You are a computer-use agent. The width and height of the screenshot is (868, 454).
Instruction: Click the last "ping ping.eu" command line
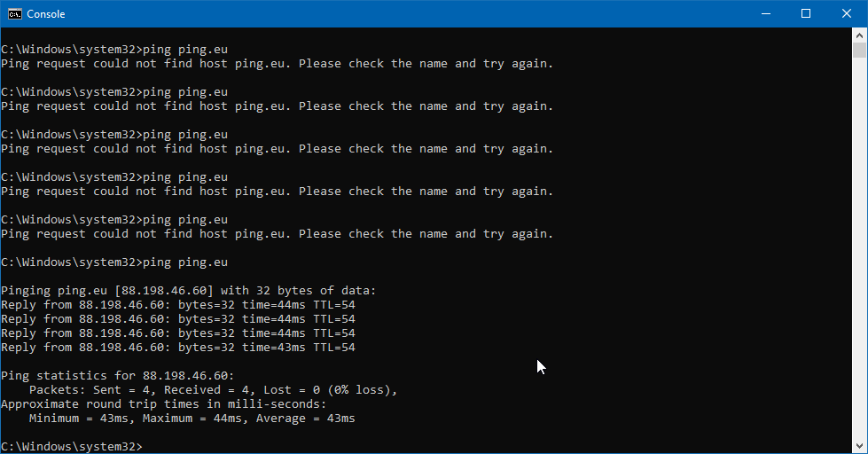[x=113, y=262]
